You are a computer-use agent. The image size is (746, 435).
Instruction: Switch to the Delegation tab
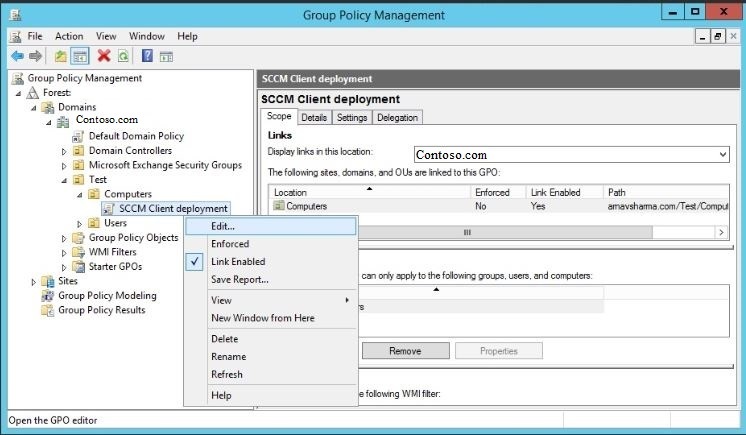pos(397,118)
